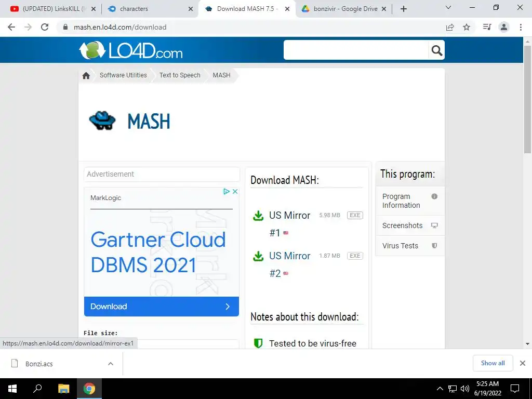532x399 pixels.
Task: Close the downloads bar
Action: click(x=523, y=363)
